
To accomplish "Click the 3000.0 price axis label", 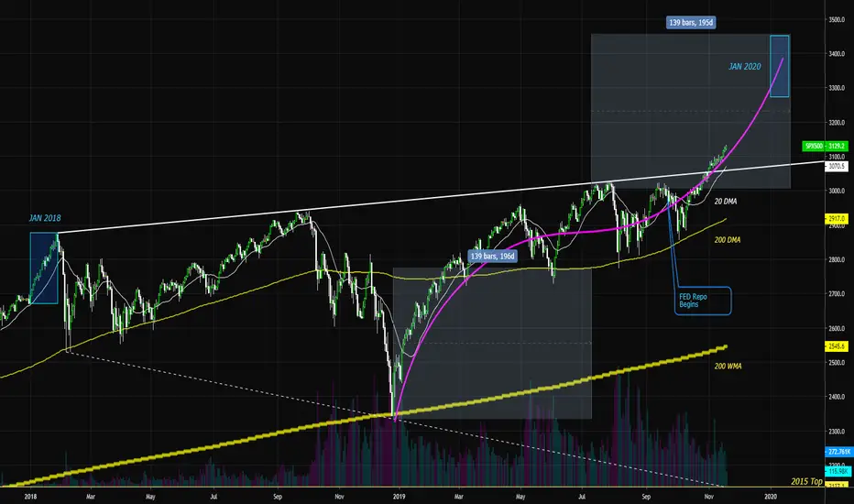I will coord(837,191).
